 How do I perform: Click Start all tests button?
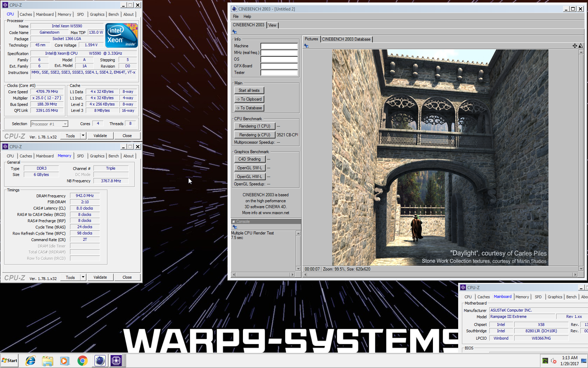pyautogui.click(x=249, y=90)
